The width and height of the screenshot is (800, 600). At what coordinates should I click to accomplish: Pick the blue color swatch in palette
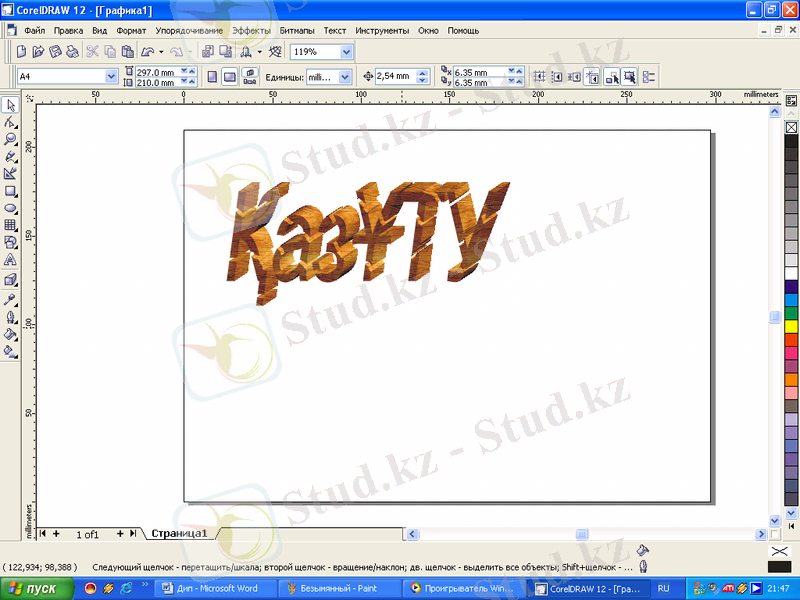[x=791, y=299]
